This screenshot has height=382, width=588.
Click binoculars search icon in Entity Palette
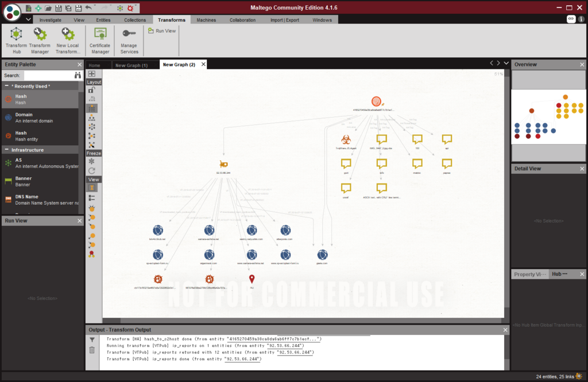point(78,75)
